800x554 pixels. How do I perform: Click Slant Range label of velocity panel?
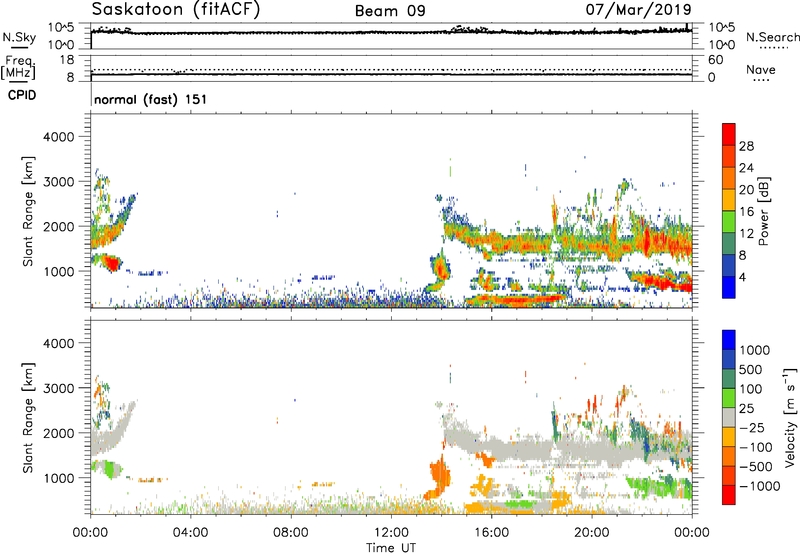(28, 418)
